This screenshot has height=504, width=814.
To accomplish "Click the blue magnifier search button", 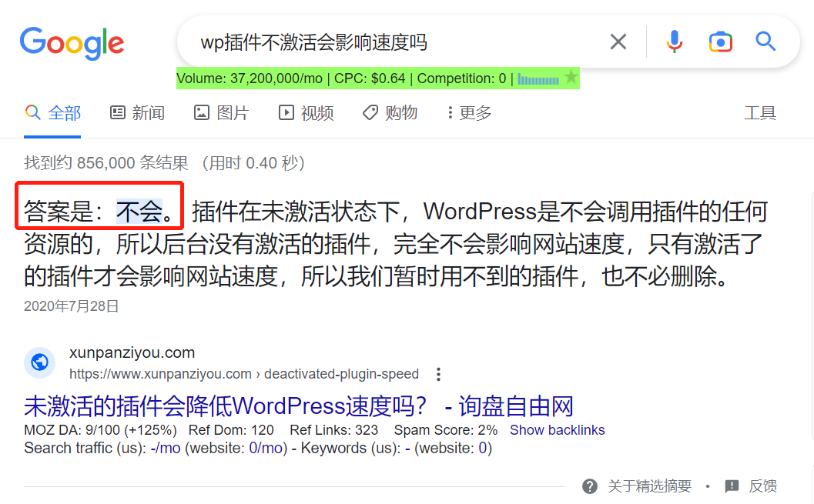I will [765, 42].
